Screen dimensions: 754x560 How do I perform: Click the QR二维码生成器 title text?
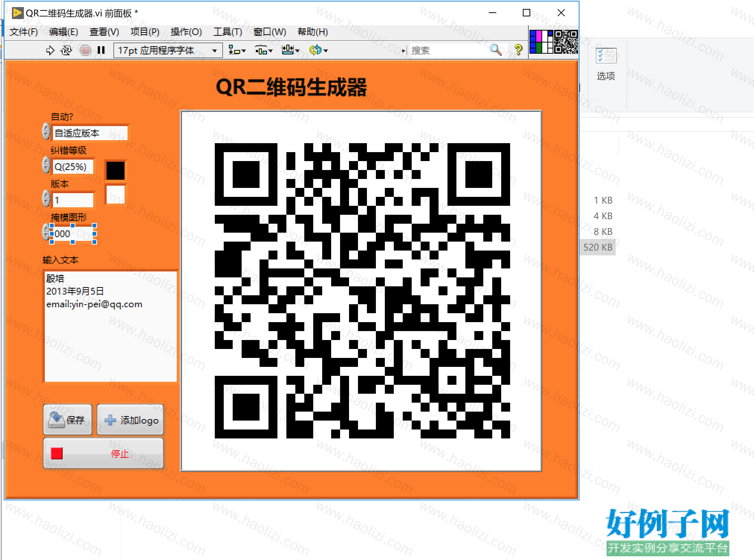point(291,87)
